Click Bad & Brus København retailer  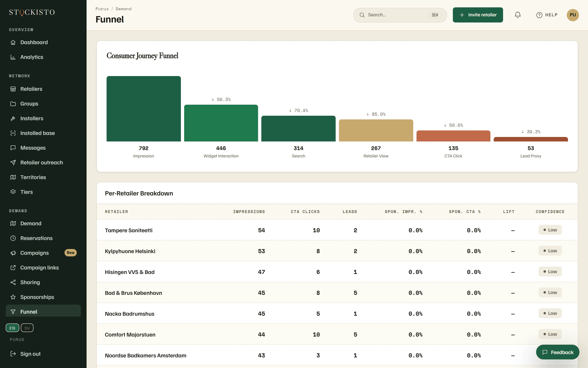pyautogui.click(x=133, y=293)
